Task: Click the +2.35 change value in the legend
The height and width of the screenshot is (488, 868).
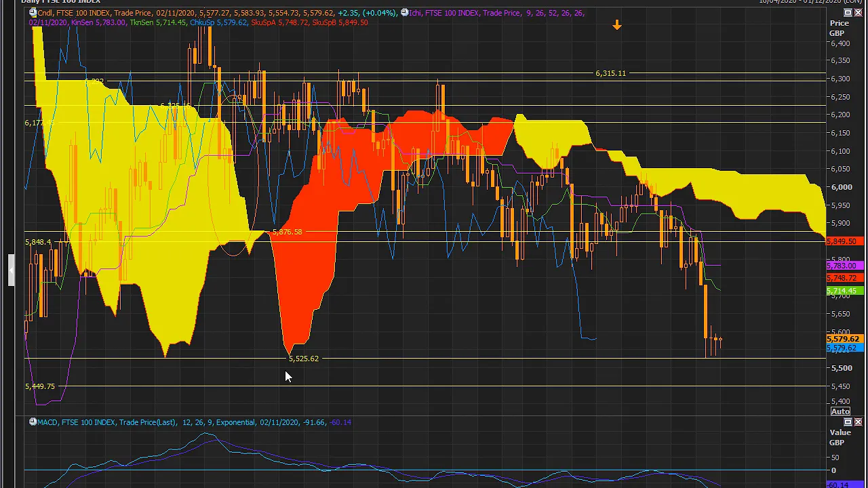Action: click(x=348, y=13)
